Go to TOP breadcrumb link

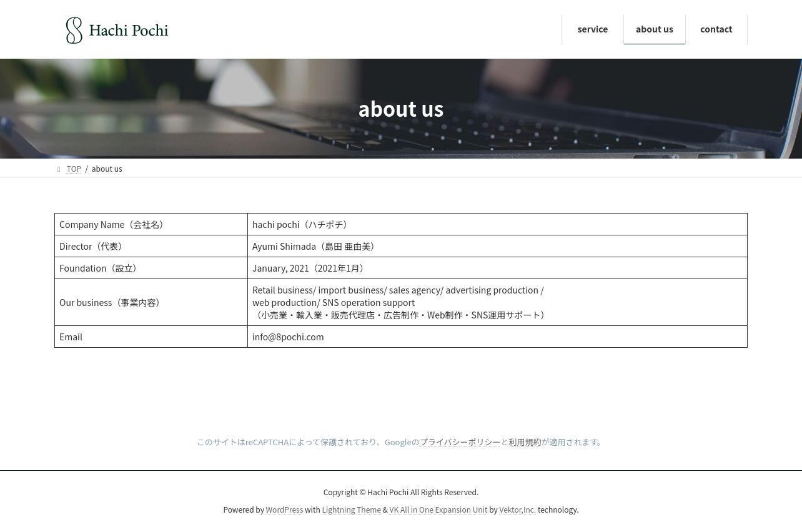pos(74,169)
